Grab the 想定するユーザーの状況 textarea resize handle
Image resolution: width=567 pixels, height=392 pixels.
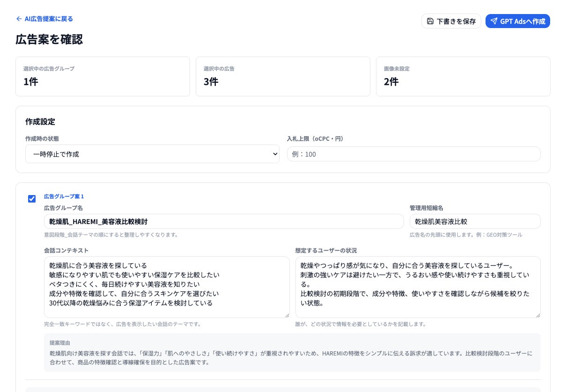(538, 315)
